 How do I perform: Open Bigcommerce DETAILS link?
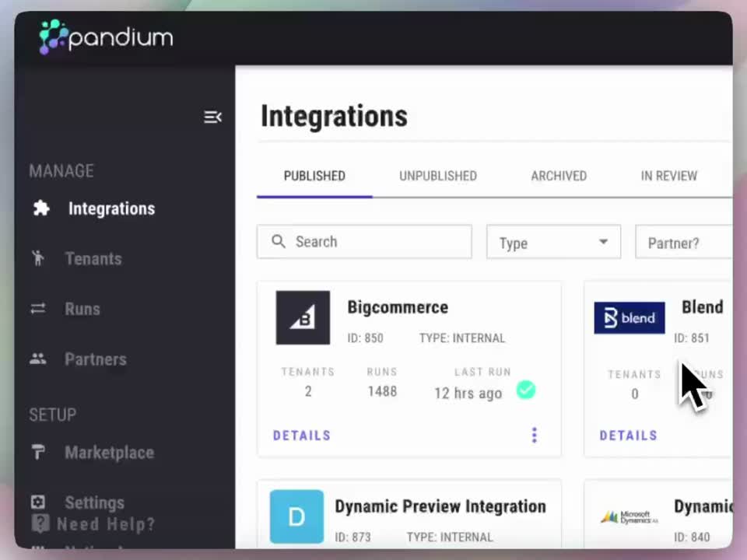302,436
